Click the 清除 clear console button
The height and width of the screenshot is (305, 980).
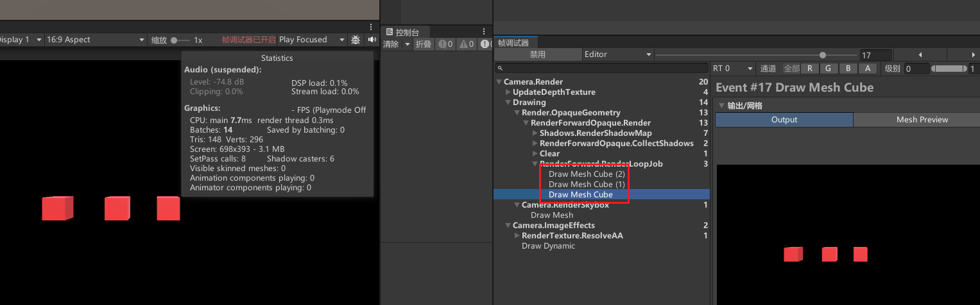coord(391,44)
